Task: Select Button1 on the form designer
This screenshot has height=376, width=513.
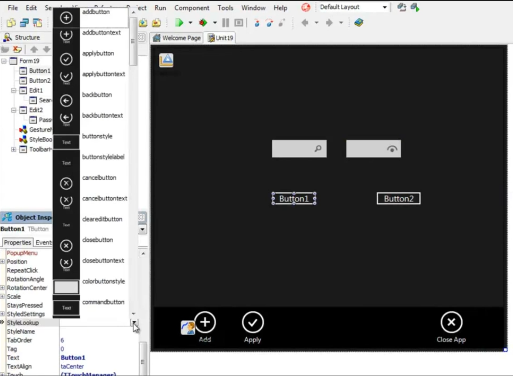Action: [294, 199]
